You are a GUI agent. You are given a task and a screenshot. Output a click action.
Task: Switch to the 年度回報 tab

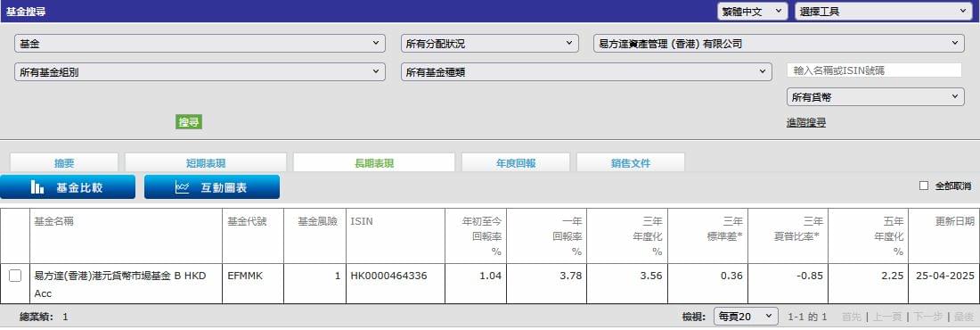pos(516,163)
